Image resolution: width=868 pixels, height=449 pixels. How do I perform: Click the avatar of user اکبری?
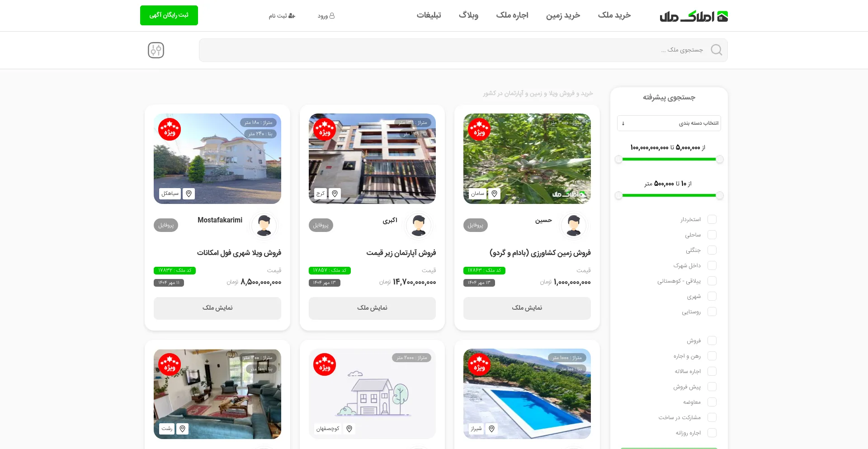coord(419,225)
